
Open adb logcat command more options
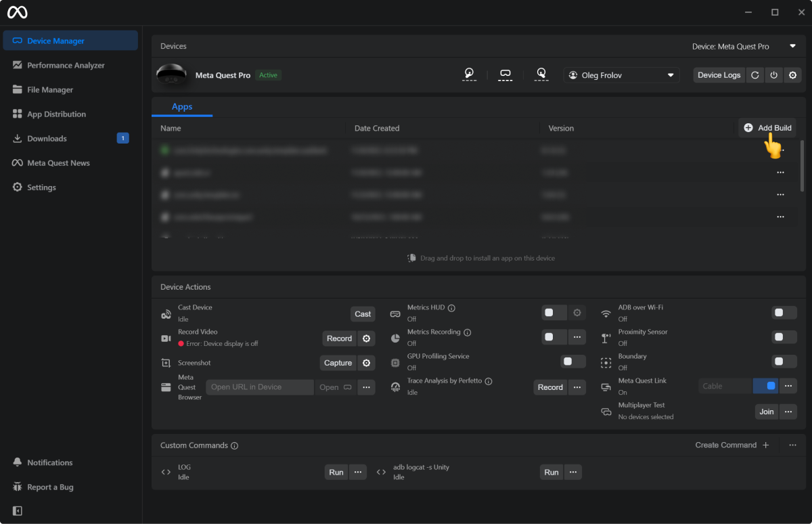573,472
